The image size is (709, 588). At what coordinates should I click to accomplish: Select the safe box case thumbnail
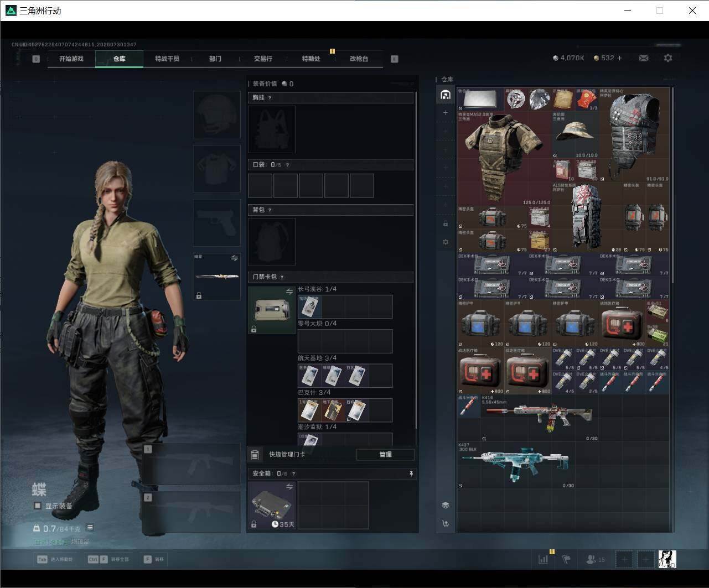pyautogui.click(x=272, y=505)
